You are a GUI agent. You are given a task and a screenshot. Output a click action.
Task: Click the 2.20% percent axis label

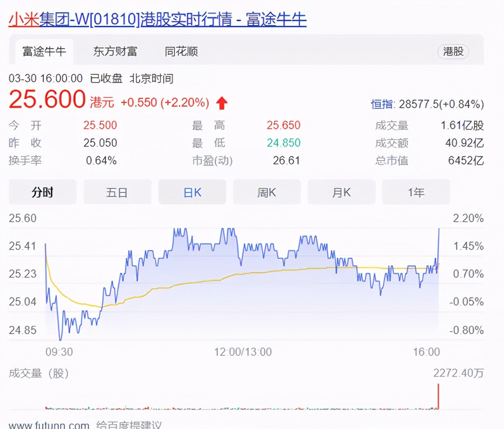click(469, 218)
